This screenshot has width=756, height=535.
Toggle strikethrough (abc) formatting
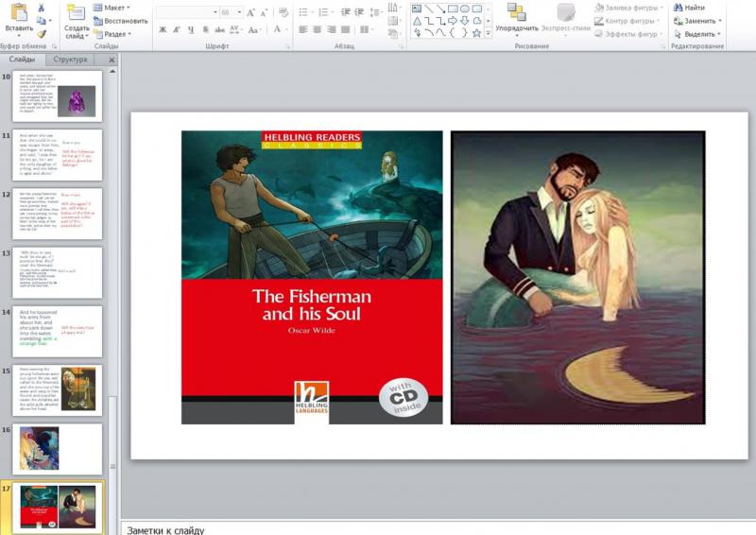pyautogui.click(x=219, y=30)
